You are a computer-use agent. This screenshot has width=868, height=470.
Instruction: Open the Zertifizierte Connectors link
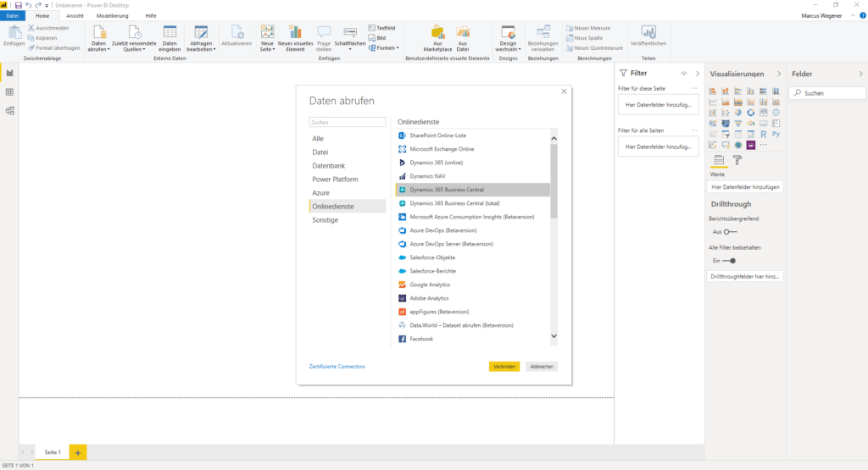(x=337, y=367)
